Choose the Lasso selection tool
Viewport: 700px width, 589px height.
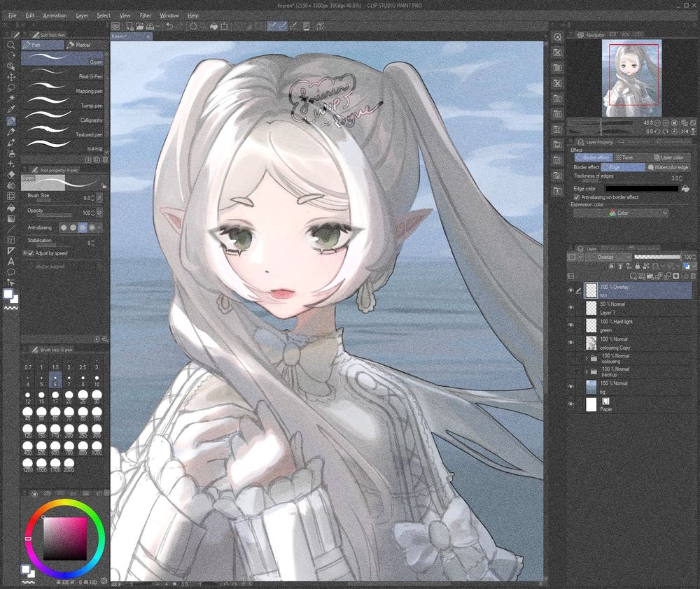10,88
